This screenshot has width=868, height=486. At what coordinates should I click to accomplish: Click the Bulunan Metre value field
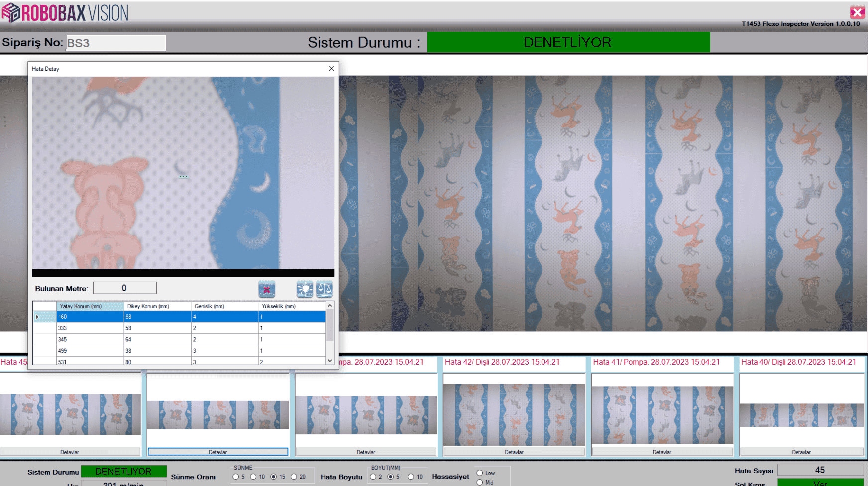[125, 288]
